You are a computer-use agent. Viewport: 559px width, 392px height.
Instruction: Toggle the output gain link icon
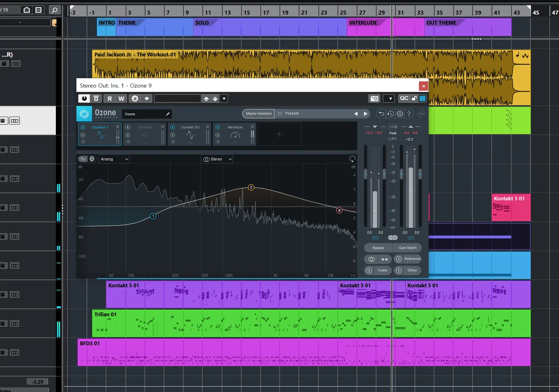[411, 238]
